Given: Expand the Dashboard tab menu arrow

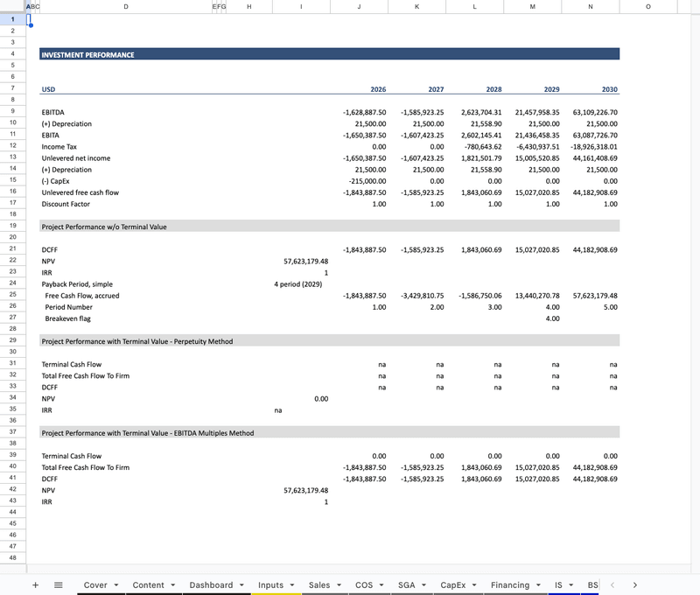Looking at the screenshot, I should pyautogui.click(x=241, y=585).
